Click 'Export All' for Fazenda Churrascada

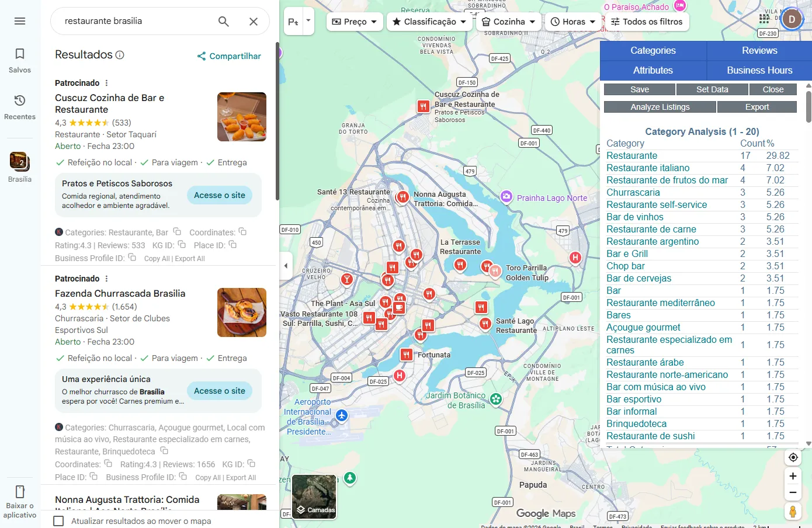coord(241,478)
